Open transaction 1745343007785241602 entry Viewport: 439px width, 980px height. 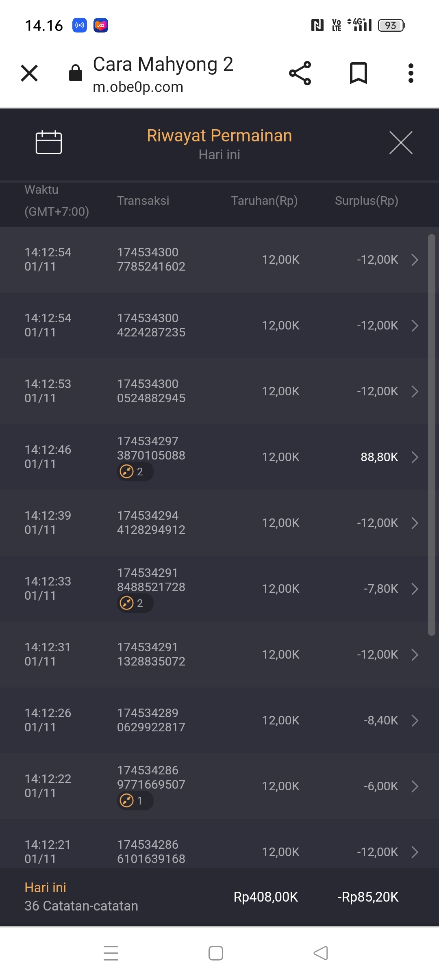click(151, 260)
